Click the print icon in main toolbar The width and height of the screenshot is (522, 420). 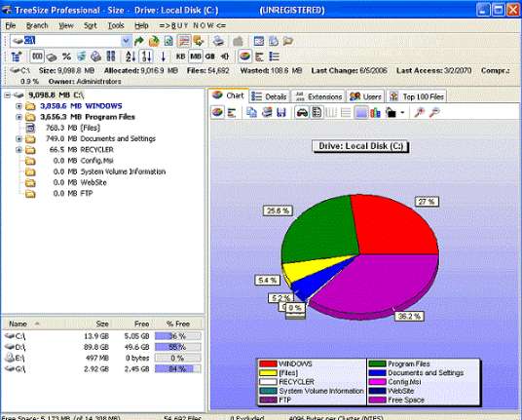(218, 41)
